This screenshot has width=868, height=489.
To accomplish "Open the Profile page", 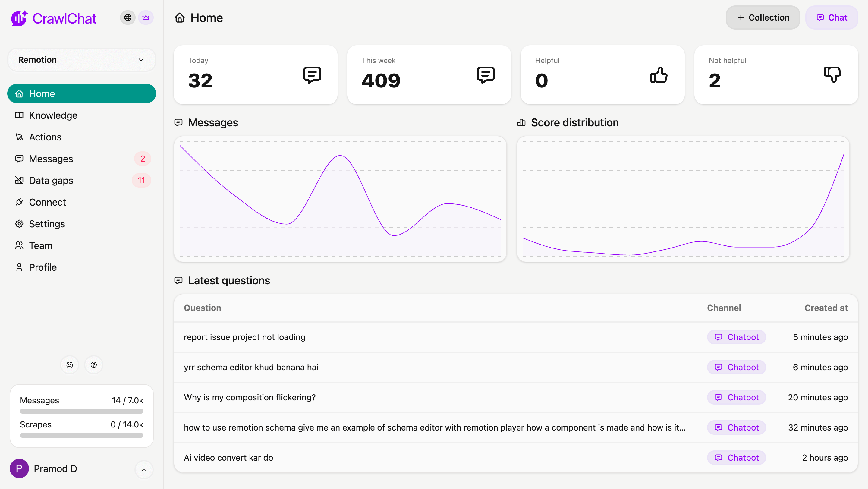I will 82,267.
